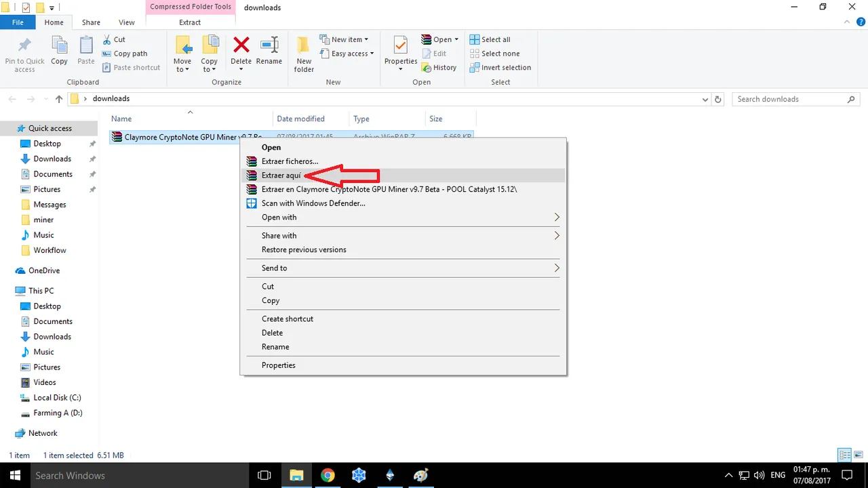Screen dimensions: 868x488
Task: Click Select none in ribbon
Action: (495, 54)
